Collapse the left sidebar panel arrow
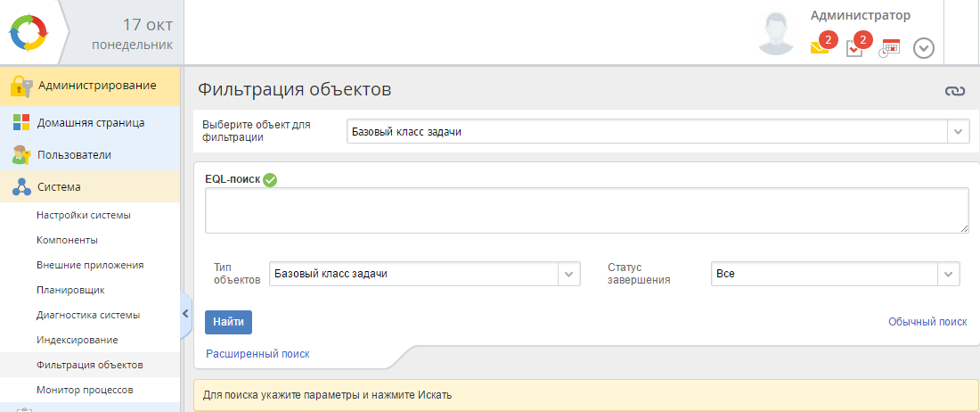 point(185,314)
